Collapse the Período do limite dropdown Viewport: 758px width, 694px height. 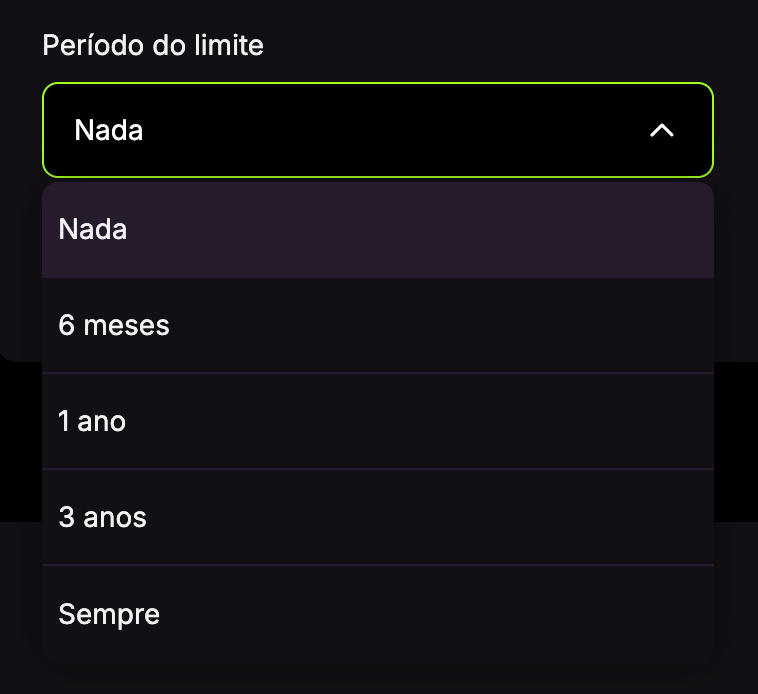coord(662,130)
